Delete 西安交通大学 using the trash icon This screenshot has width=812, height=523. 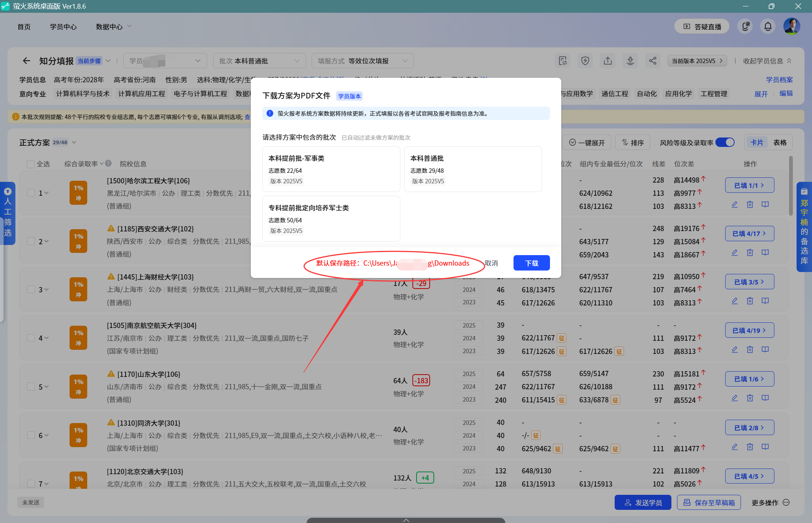click(x=750, y=252)
